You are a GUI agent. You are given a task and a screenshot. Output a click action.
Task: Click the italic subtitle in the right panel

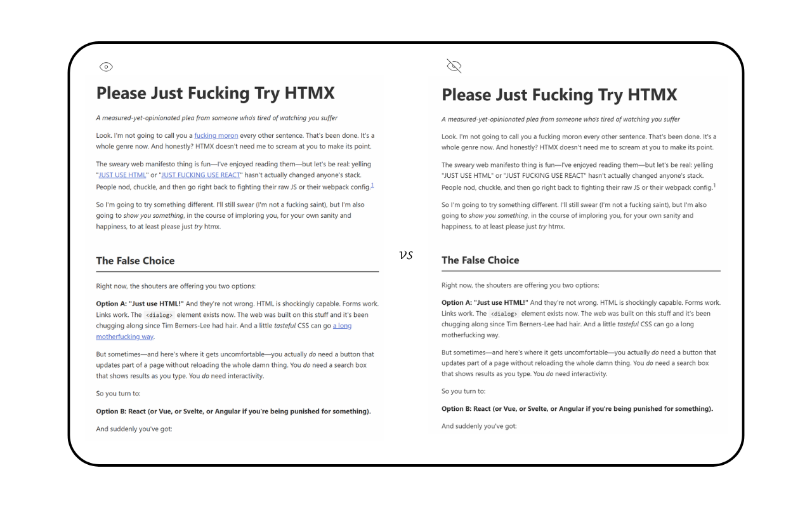point(561,119)
